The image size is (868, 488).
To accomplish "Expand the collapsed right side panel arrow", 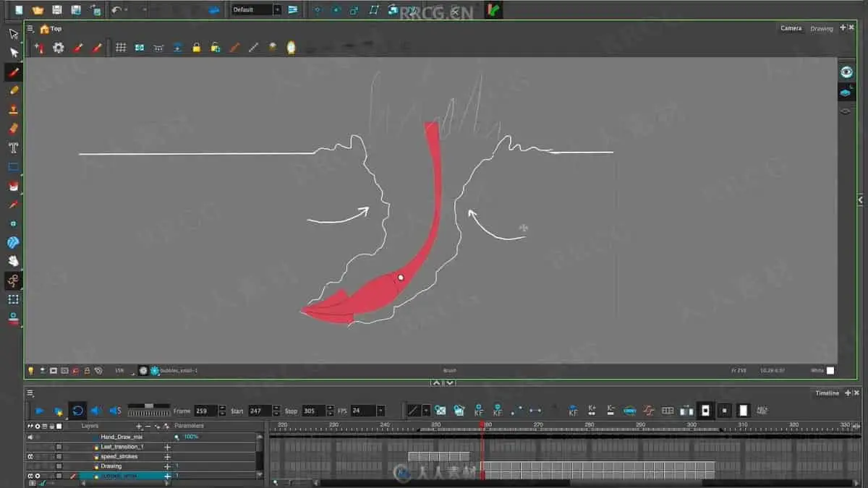I will 861,200.
